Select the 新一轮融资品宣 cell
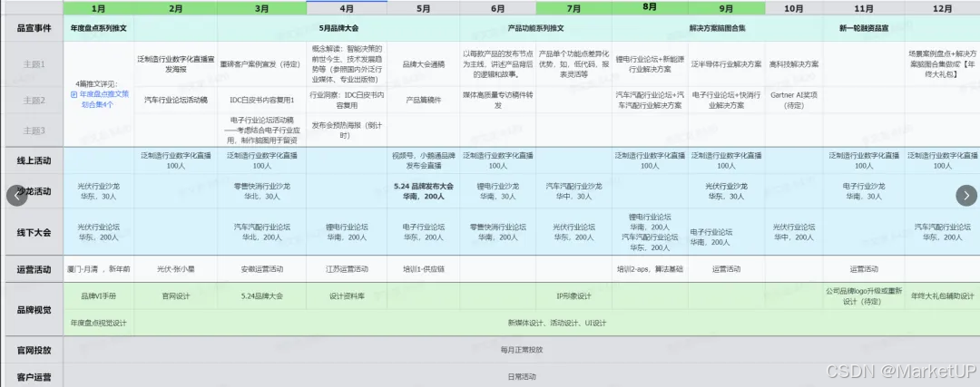 click(864, 29)
